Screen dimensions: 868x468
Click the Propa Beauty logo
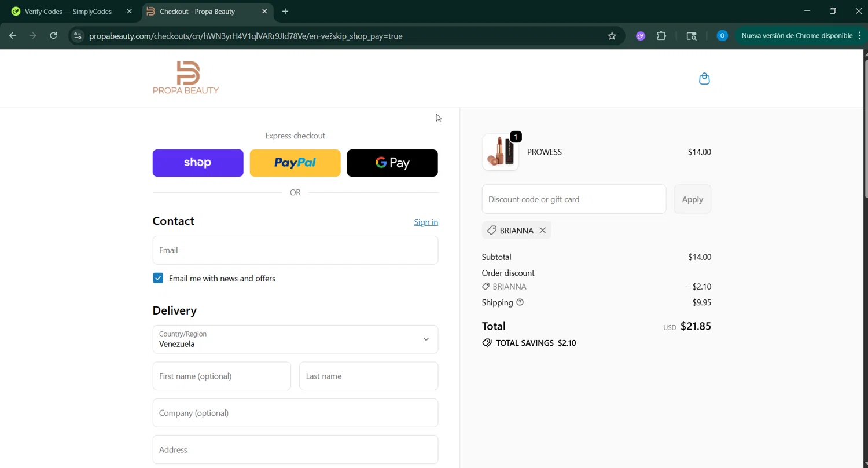(186, 78)
